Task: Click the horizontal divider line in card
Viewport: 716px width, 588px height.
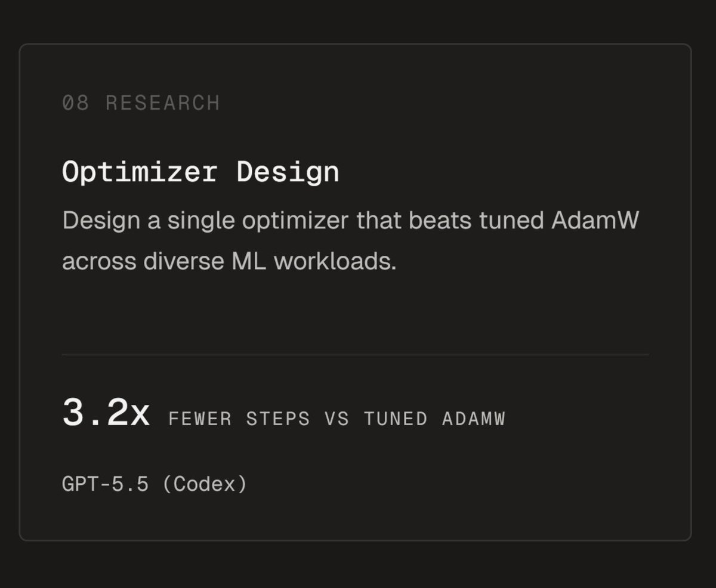Action: click(355, 355)
